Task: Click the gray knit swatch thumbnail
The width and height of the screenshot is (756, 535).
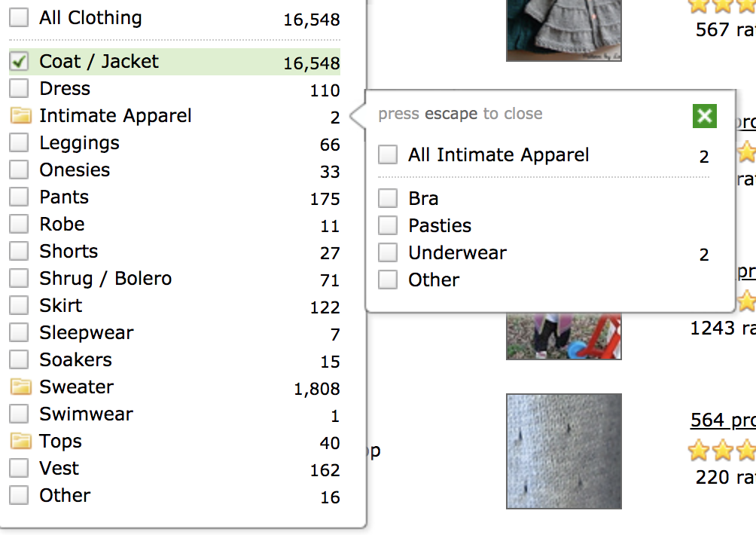Action: coord(564,451)
